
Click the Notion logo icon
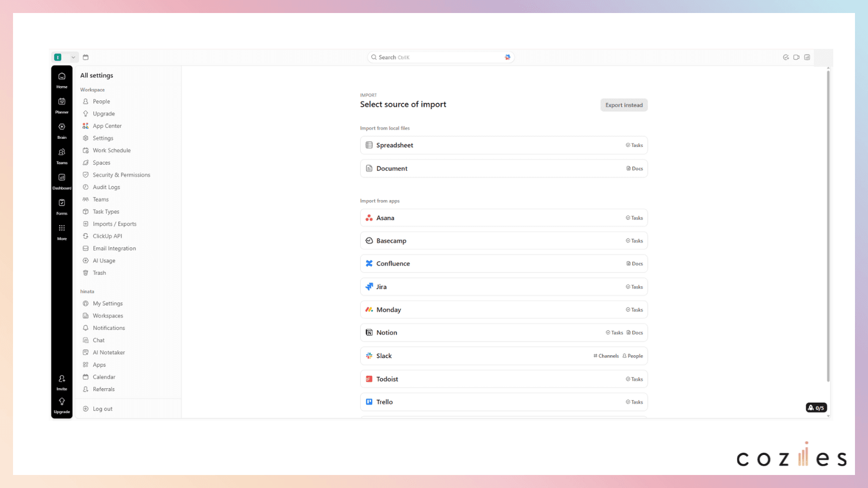tap(369, 332)
